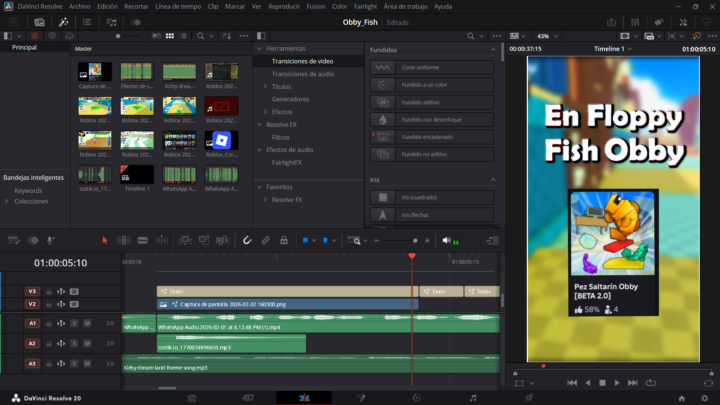This screenshot has height=405, width=720.
Task: Choose the Corte uniforme transition
Action: tap(432, 68)
